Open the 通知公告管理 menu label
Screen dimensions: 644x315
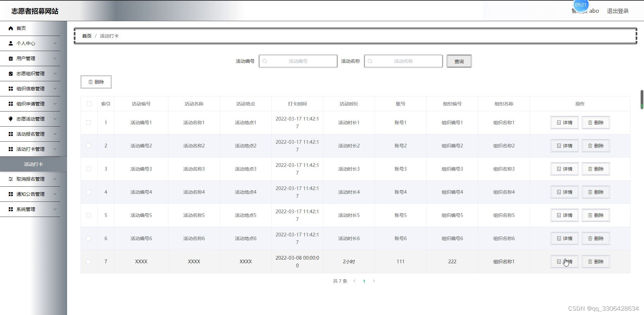(31, 194)
